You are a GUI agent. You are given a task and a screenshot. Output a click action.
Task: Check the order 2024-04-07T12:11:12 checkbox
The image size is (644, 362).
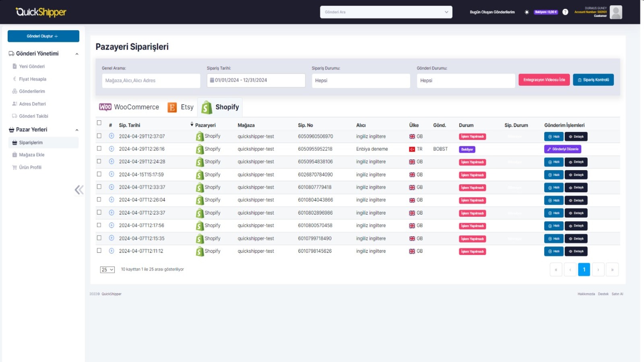pyautogui.click(x=99, y=251)
